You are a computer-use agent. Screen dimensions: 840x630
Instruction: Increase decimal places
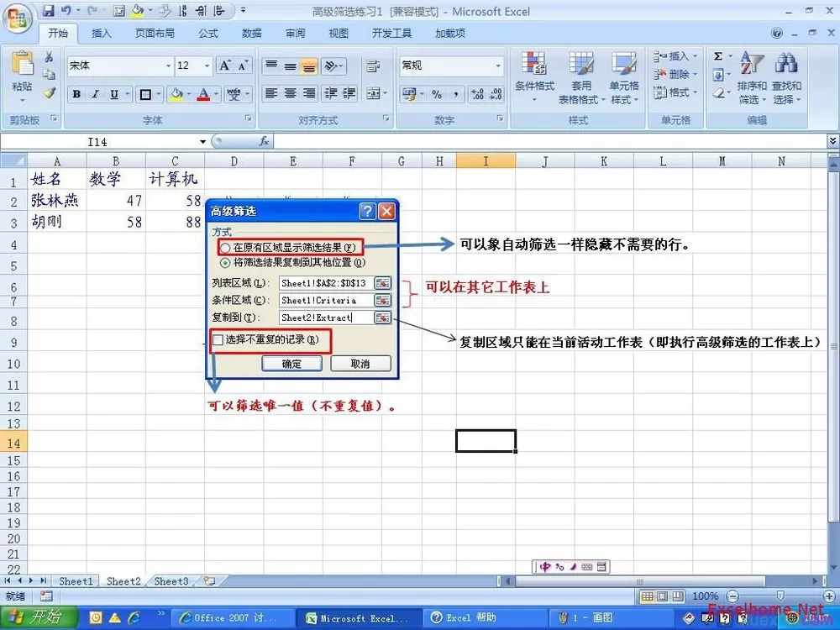click(x=477, y=94)
